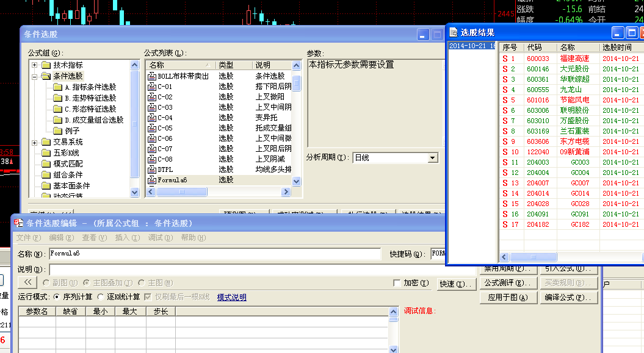This screenshot has width=644, height=353.
Task: Click the 组合条件 folder icon
Action: (46, 174)
